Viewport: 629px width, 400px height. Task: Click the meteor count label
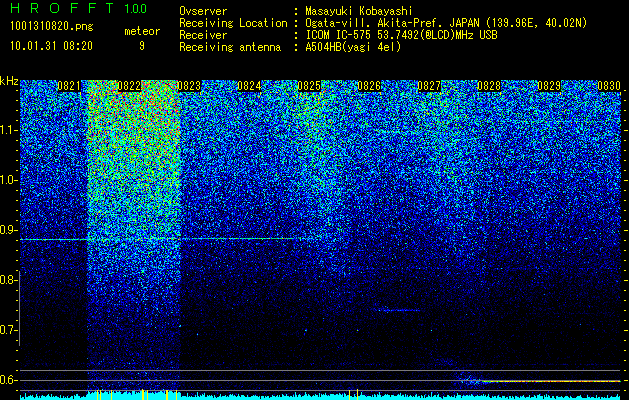point(142,31)
